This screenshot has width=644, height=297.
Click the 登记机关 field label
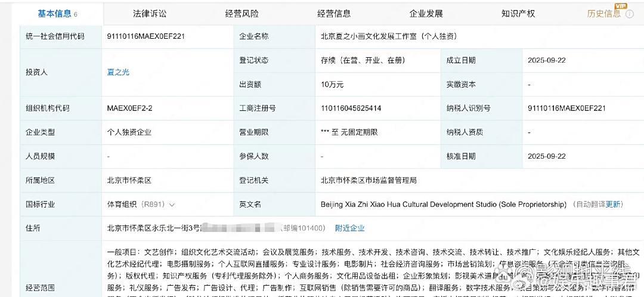point(254,180)
